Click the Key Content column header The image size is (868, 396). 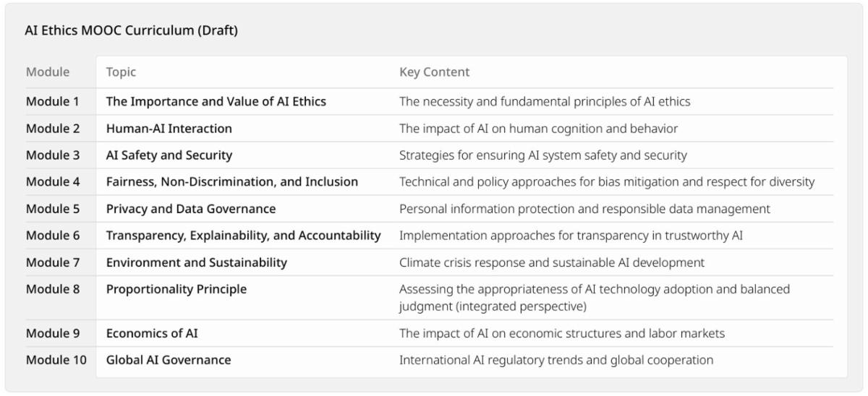434,72
